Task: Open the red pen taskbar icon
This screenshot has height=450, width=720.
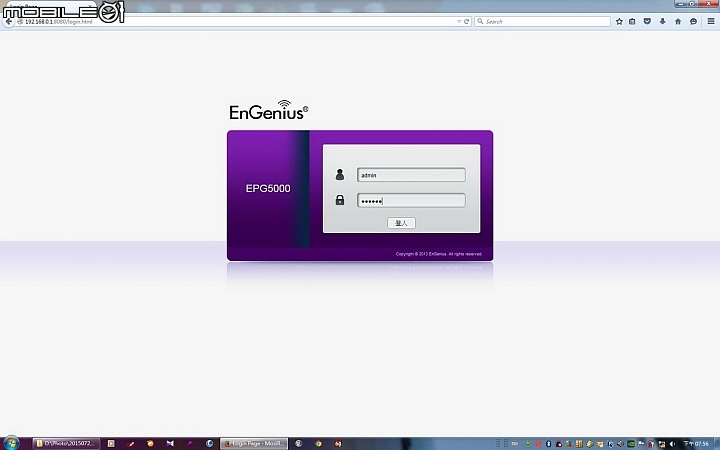Action: click(131, 444)
